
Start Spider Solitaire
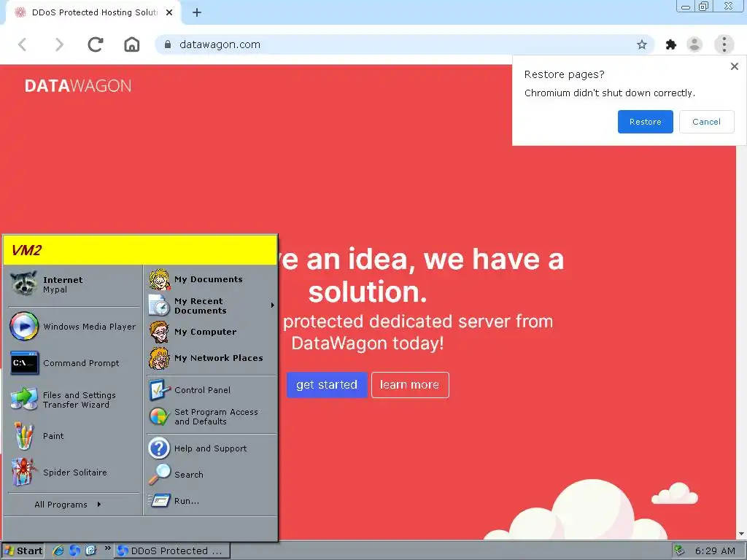pos(74,472)
